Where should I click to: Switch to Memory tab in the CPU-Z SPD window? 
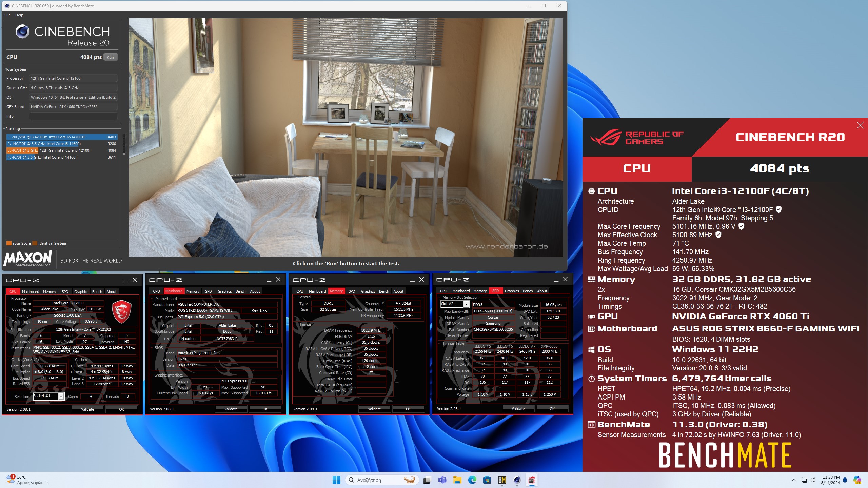(480, 291)
